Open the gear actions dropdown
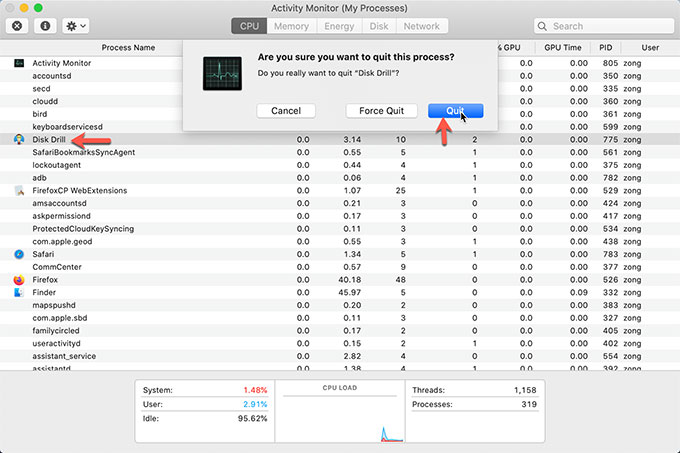The height and width of the screenshot is (453, 680). pyautogui.click(x=75, y=26)
